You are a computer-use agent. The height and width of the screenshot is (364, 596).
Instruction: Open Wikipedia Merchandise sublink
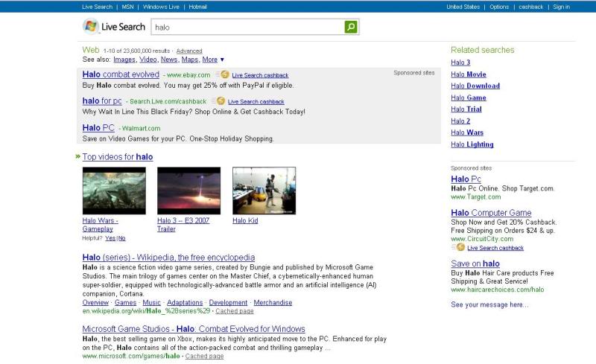tap(273, 302)
